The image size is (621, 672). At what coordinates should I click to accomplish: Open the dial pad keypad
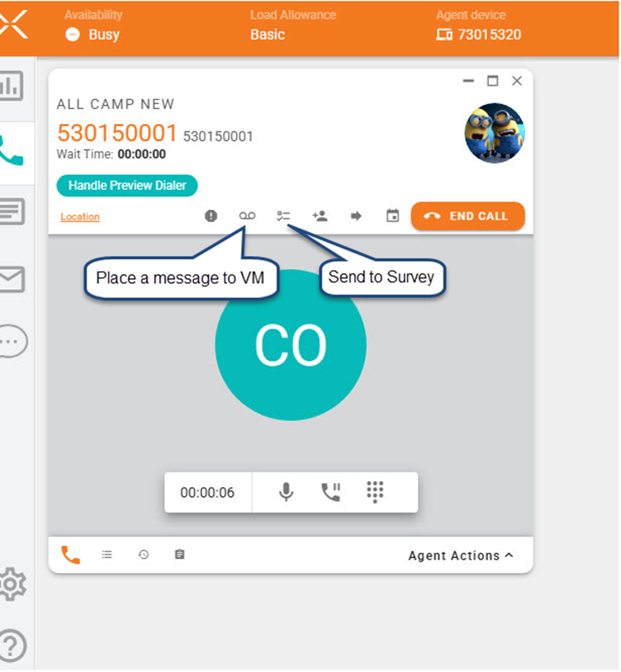pos(375,492)
